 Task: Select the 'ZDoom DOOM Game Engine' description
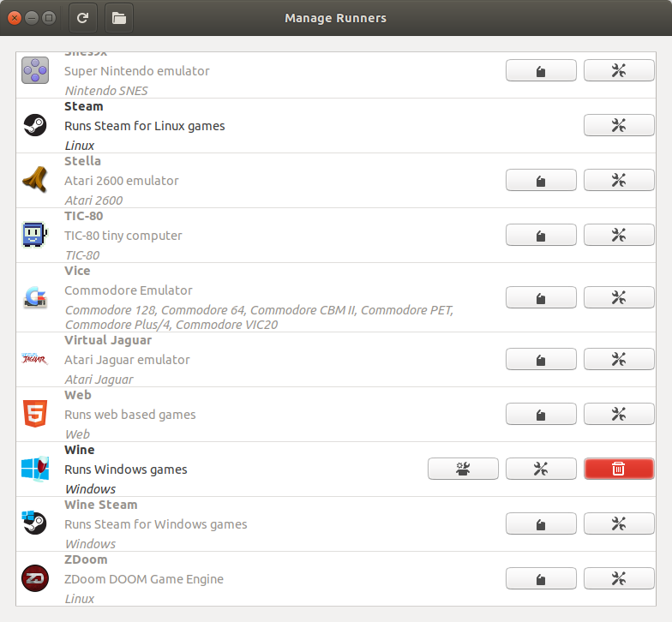click(x=144, y=579)
